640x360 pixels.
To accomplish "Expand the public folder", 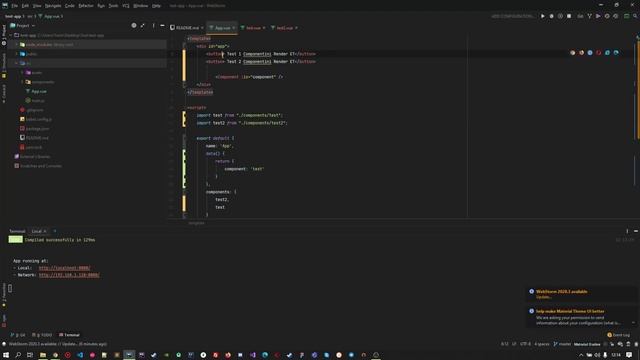I will point(17,54).
